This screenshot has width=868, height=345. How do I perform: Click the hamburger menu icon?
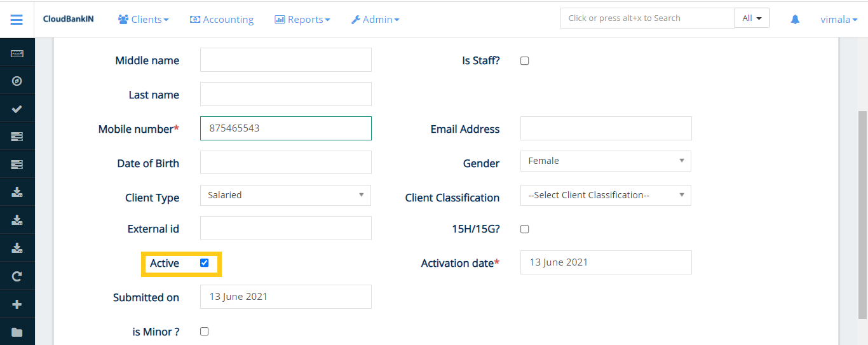point(17,20)
